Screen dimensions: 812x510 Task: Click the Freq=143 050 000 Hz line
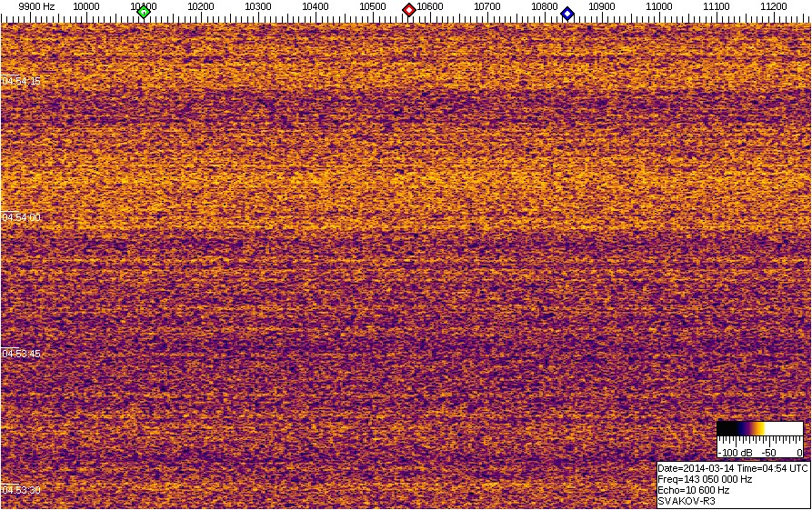tap(704, 479)
